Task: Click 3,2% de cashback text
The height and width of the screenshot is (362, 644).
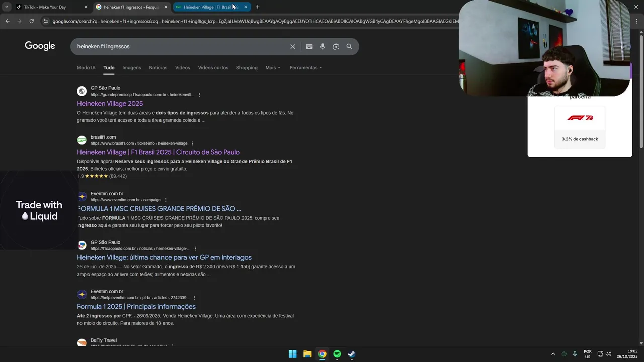Action: tap(580, 139)
